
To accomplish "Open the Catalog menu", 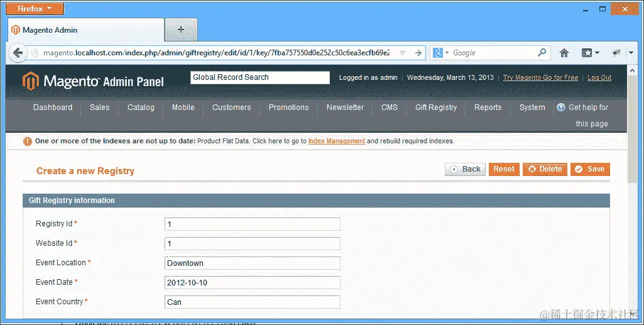I will tap(141, 107).
